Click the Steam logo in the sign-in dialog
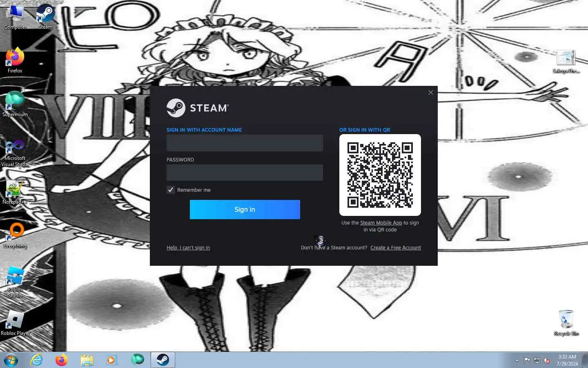Viewport: 588px width, 368px height. [198, 108]
